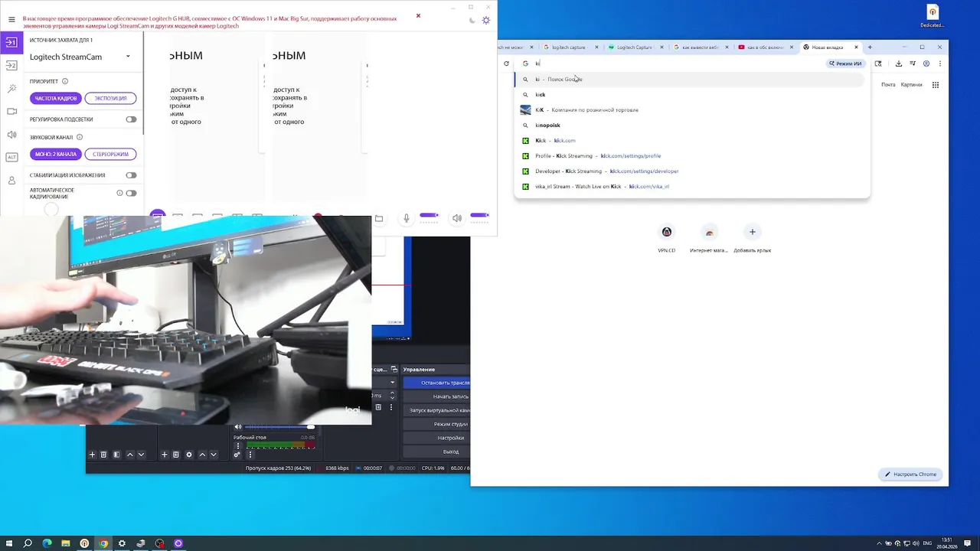
Task: Switch to logitech capture Google search tab
Action: 568,47
